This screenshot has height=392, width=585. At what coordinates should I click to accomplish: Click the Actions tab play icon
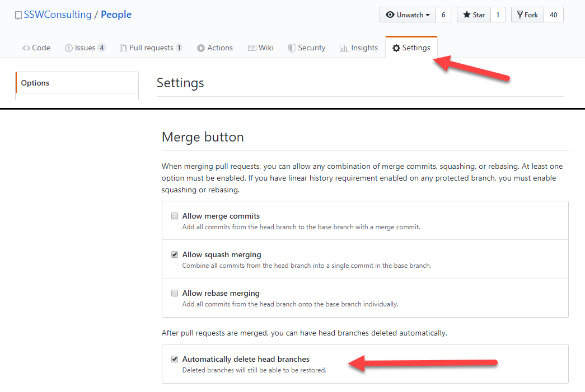(201, 48)
